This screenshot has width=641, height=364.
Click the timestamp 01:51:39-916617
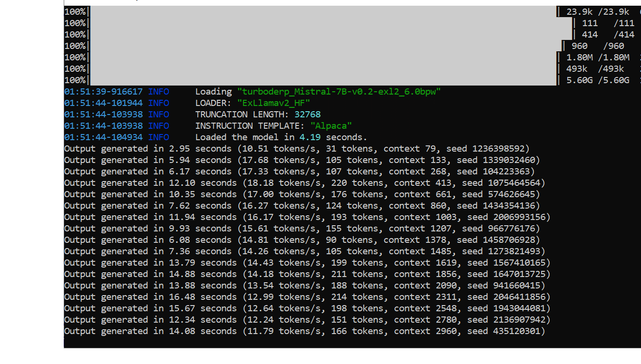coord(103,92)
